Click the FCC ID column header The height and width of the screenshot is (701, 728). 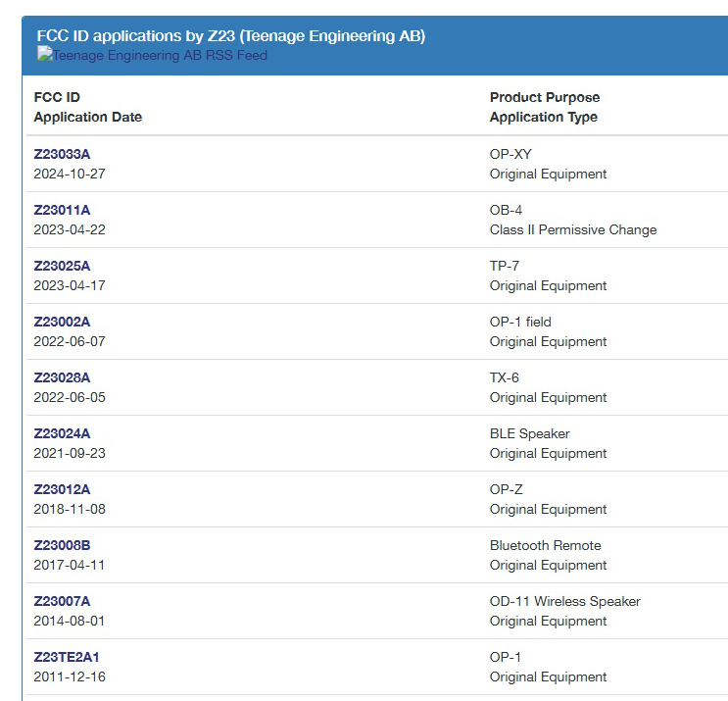tap(57, 97)
